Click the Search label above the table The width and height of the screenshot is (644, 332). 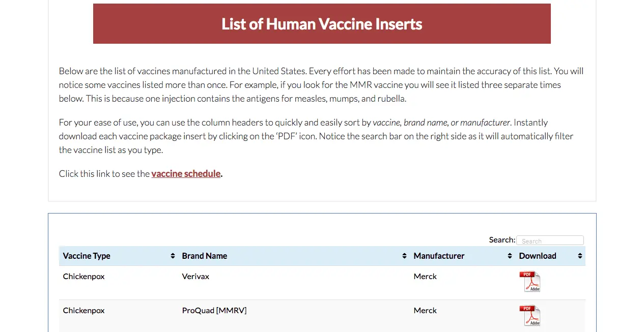pyautogui.click(x=501, y=240)
